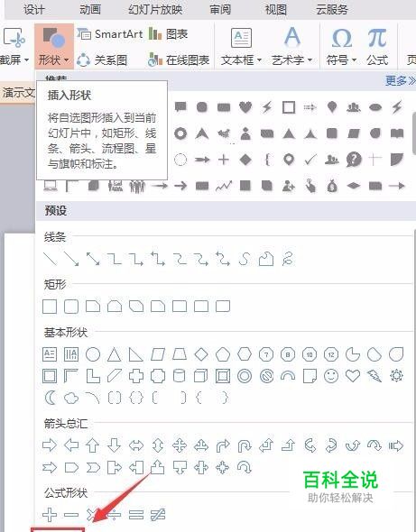Screen dimensions: 416x532
Task: Pick the pentagon arrow in 箭头总汇
Action: pyautogui.click(x=71, y=468)
